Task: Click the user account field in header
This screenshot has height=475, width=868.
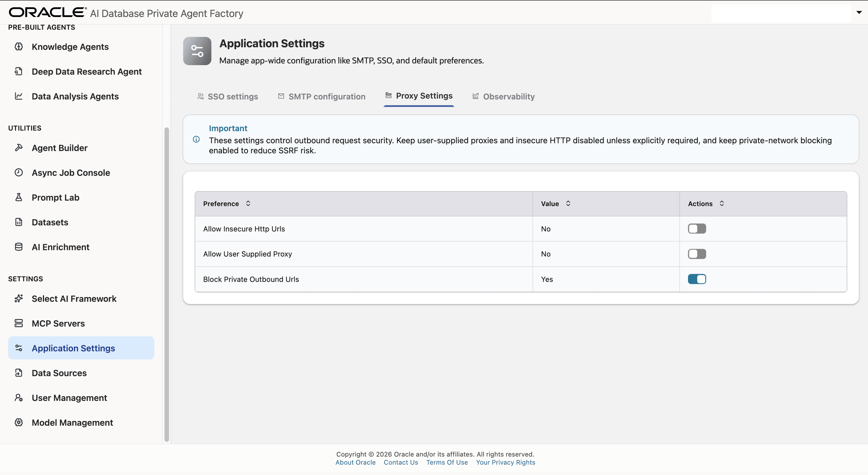Action: pyautogui.click(x=781, y=13)
